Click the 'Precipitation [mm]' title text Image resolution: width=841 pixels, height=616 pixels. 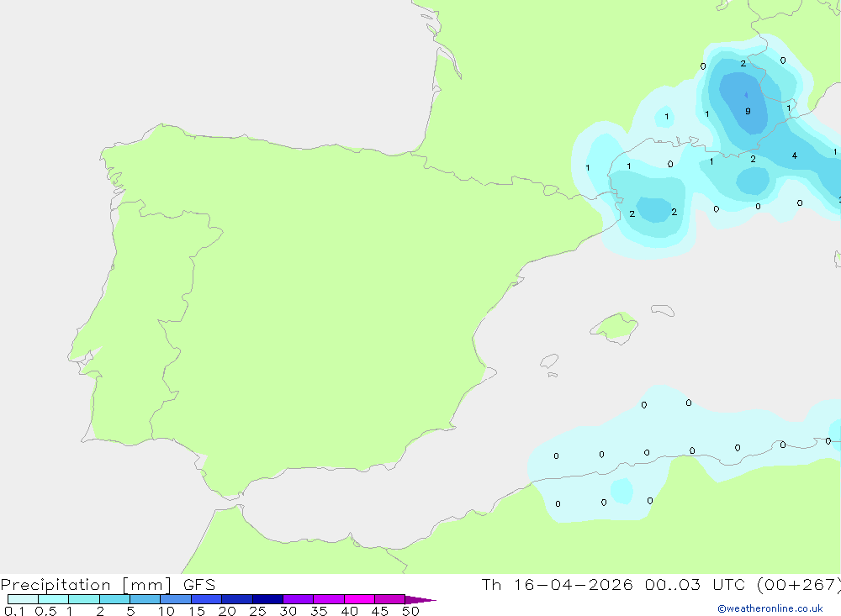pos(87,585)
